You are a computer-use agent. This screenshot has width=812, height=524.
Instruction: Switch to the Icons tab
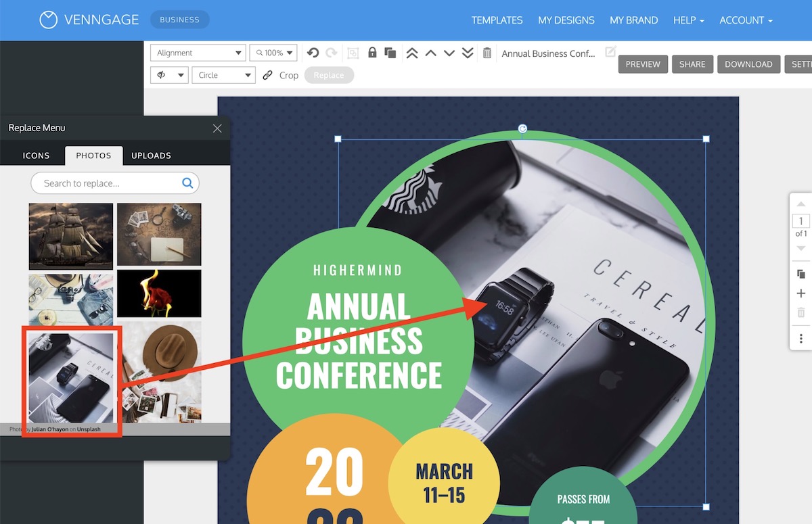click(36, 156)
